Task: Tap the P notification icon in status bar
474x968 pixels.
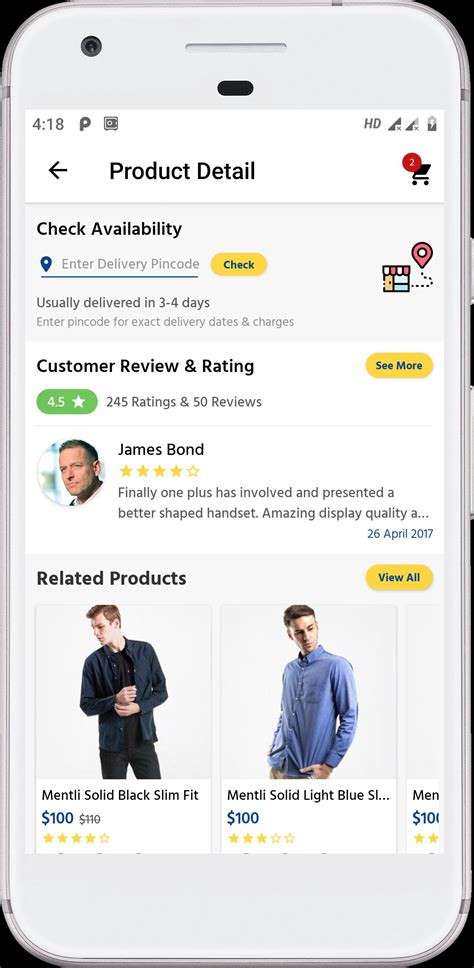Action: pyautogui.click(x=85, y=124)
